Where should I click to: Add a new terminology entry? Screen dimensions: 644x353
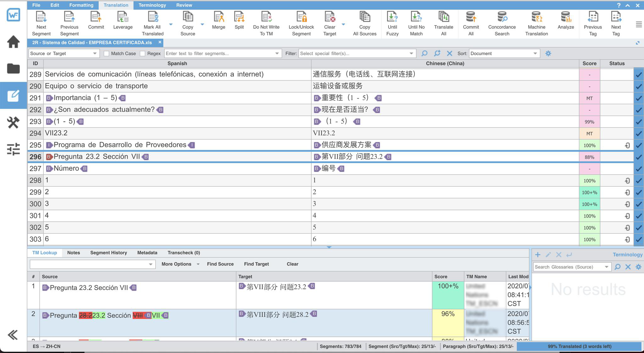[x=538, y=255]
